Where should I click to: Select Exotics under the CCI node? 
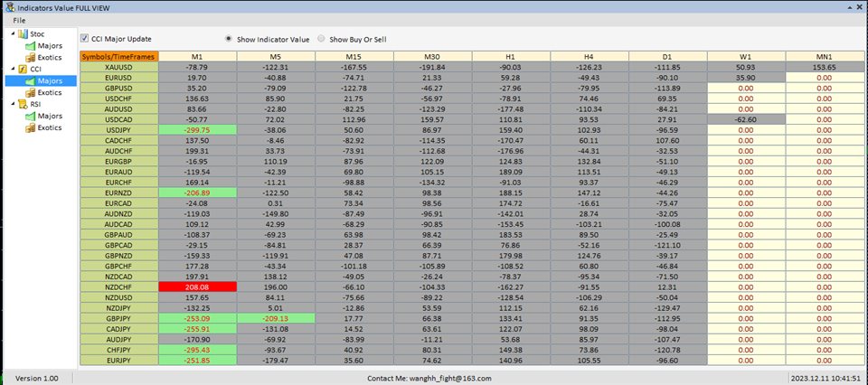[x=50, y=92]
